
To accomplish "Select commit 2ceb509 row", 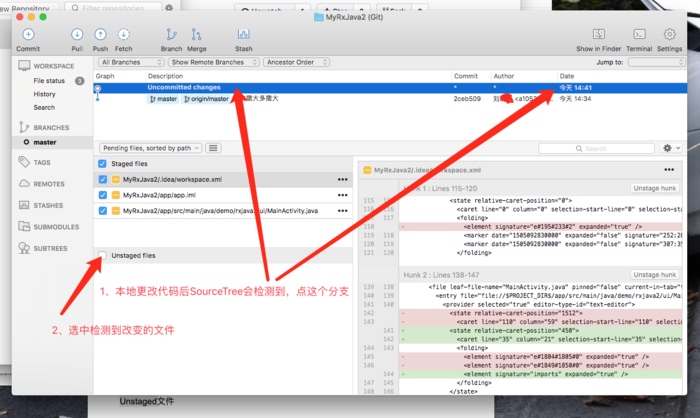I will coord(390,99).
